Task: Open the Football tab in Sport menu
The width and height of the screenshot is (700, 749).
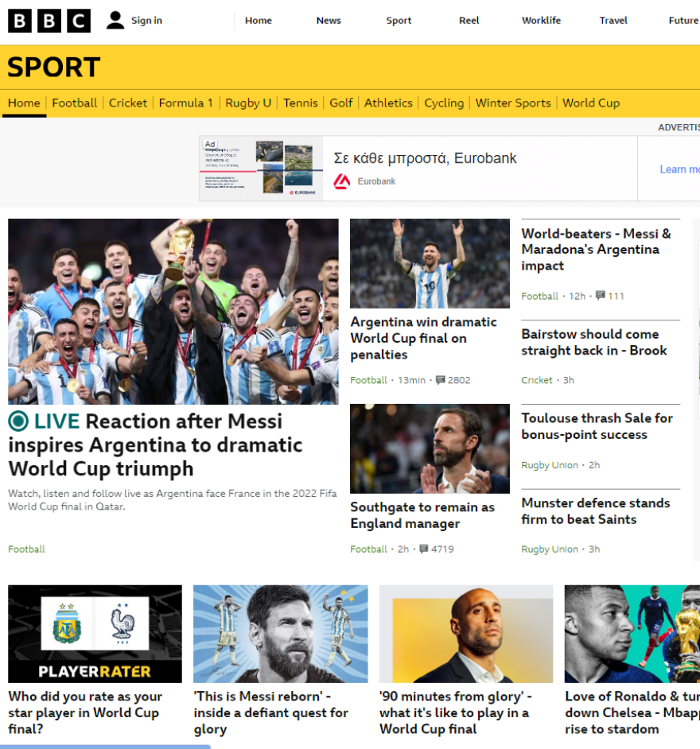Action: [x=75, y=103]
